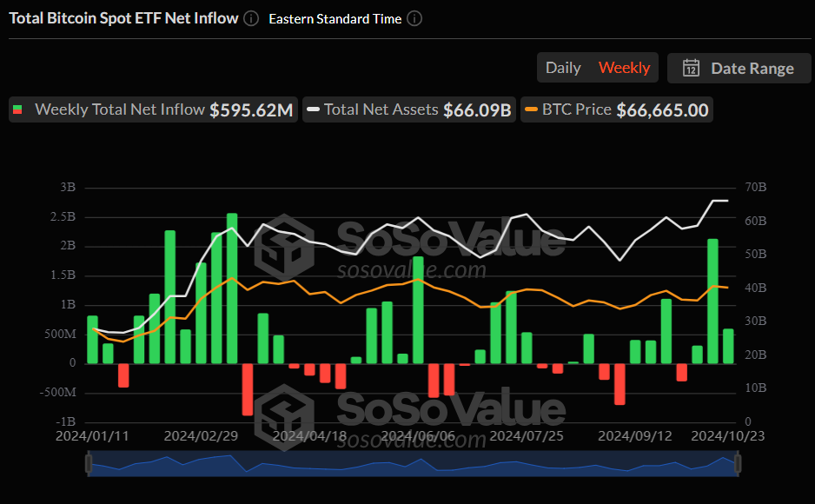Click the last green bar at 2024/10/23

[x=728, y=346]
